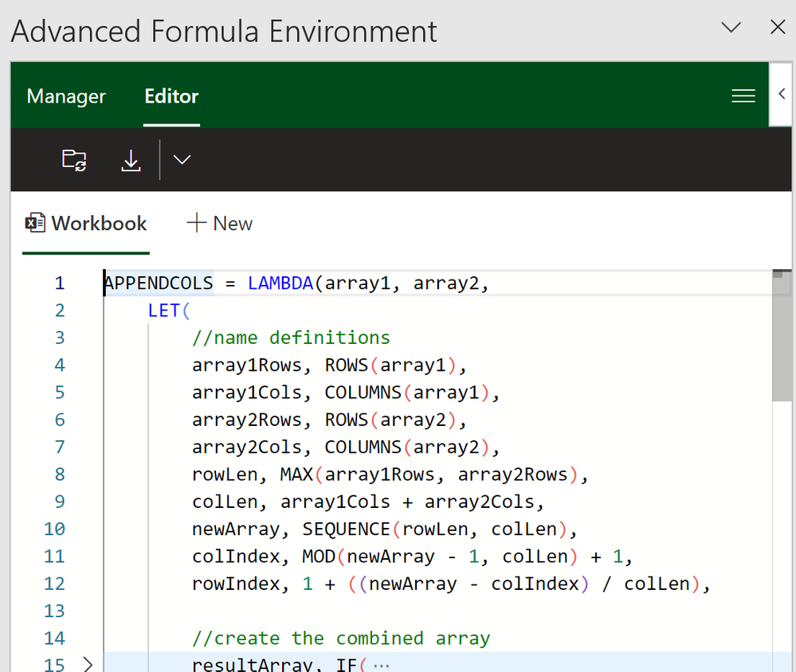Click the '//name definitions' comment line
This screenshot has width=796, height=672.
click(291, 338)
